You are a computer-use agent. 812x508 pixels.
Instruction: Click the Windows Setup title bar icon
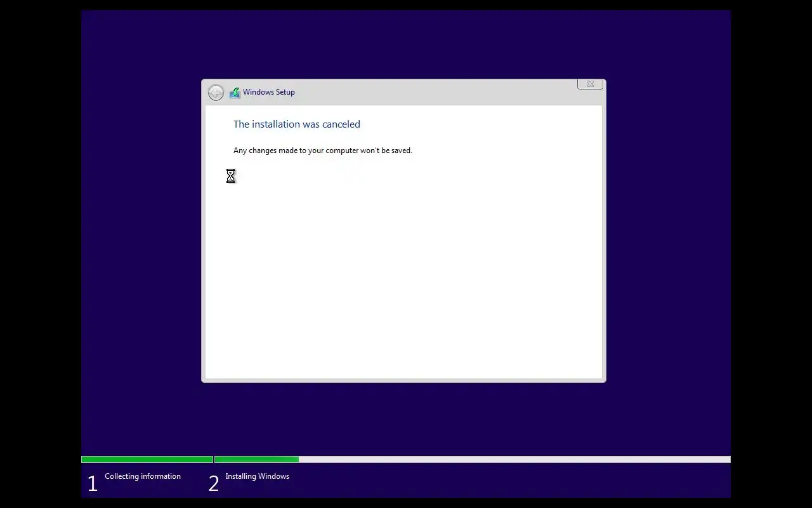click(235, 93)
